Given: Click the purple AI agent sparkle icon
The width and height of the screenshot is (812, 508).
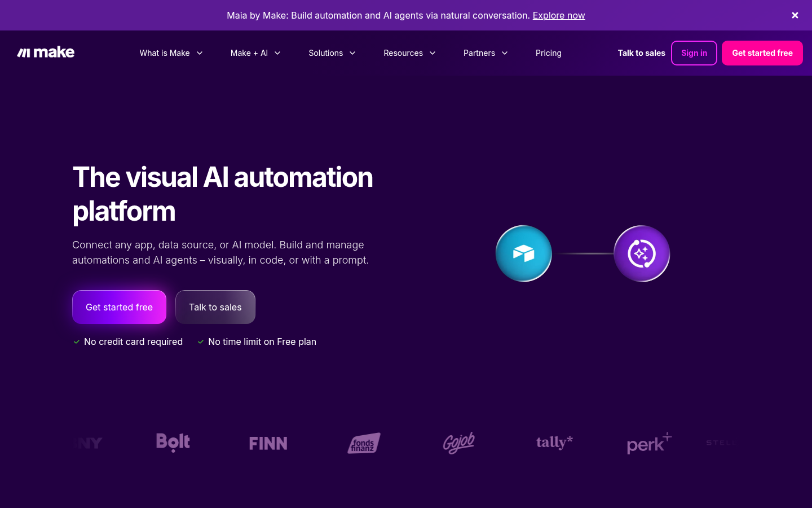Looking at the screenshot, I should 642,253.
